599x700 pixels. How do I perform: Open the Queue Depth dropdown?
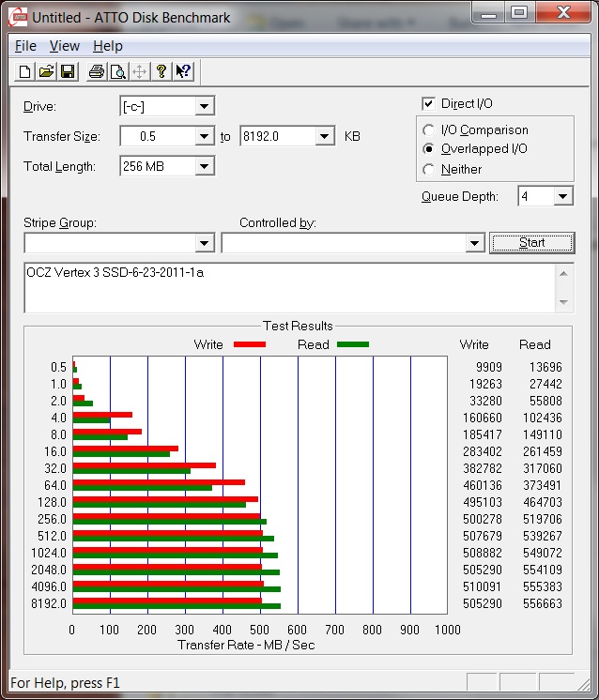point(563,196)
